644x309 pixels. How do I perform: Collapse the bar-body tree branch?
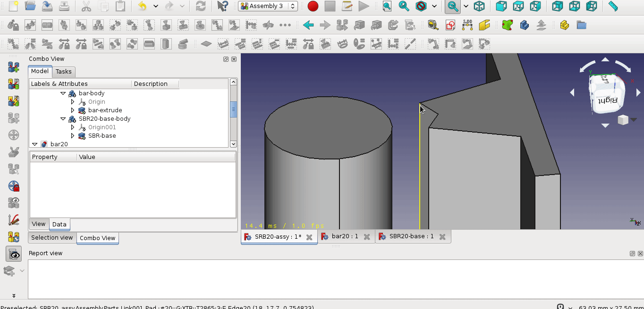click(63, 93)
